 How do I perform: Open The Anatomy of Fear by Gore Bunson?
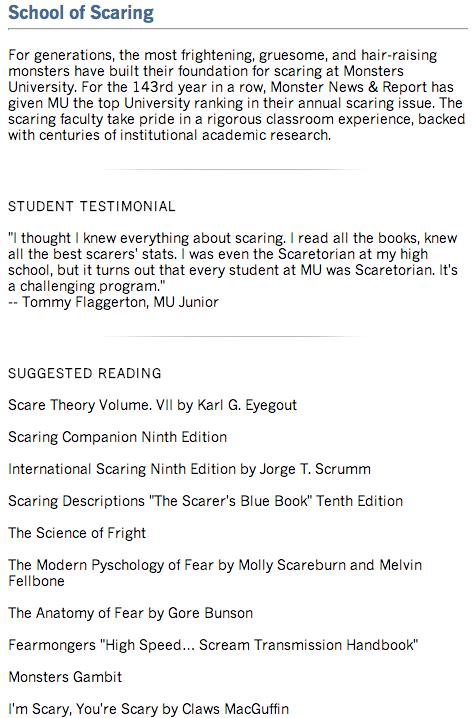[130, 613]
